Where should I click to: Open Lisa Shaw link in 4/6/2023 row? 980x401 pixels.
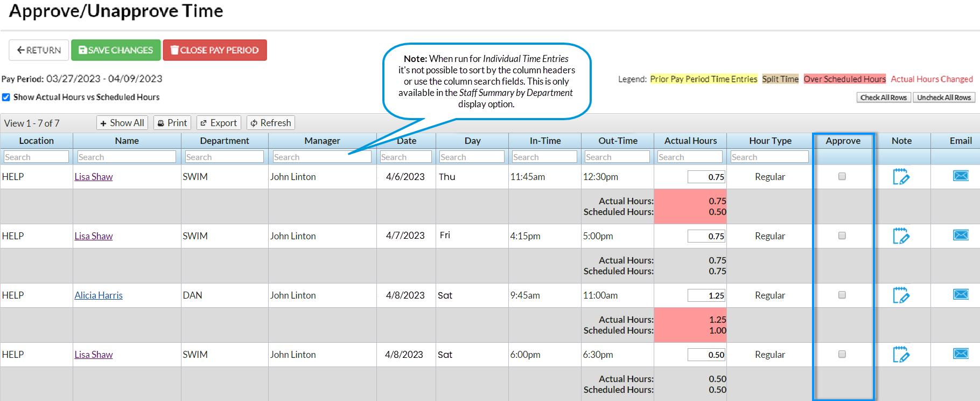tap(94, 177)
